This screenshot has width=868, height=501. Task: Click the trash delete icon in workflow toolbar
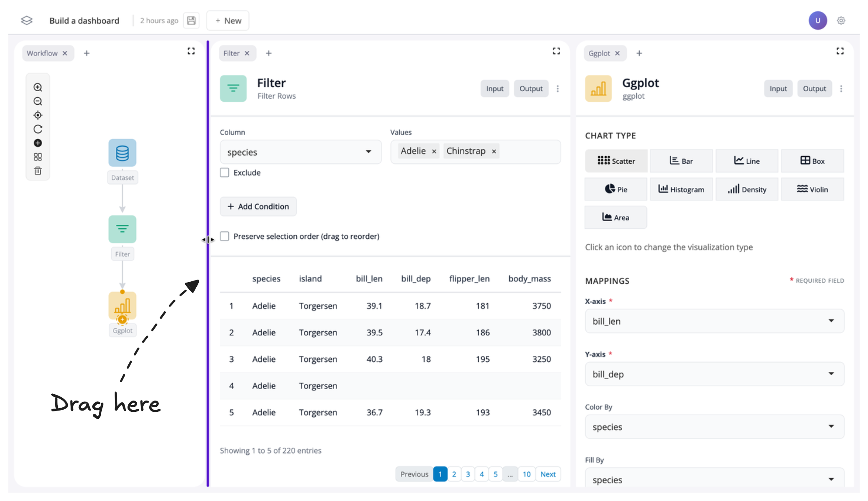click(x=38, y=171)
